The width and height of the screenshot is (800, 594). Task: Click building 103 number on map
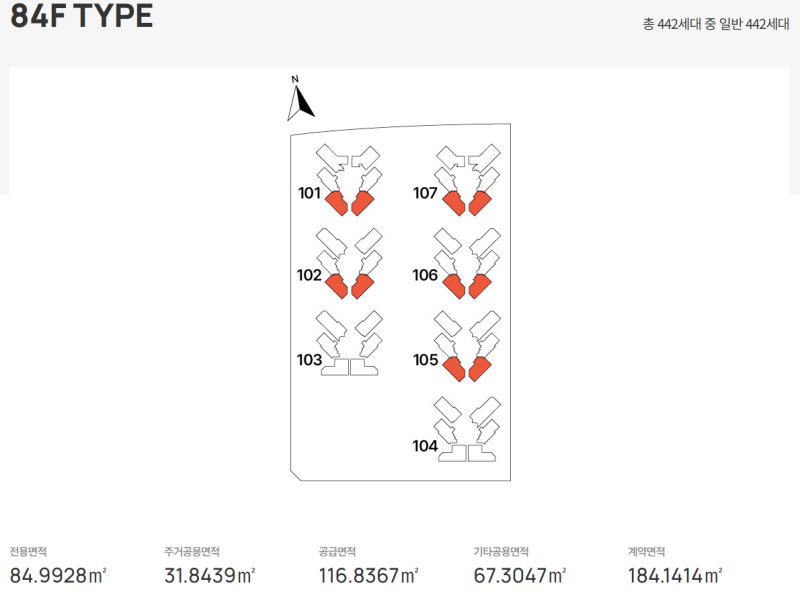309,360
